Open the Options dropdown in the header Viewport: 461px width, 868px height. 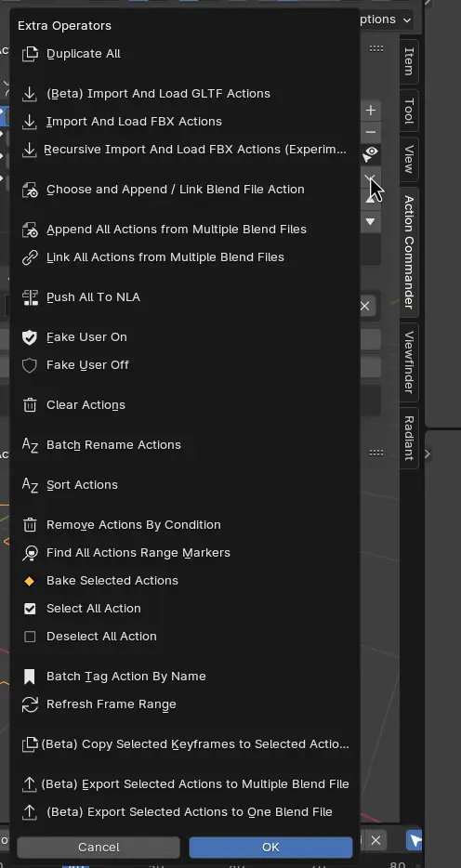pyautogui.click(x=385, y=20)
